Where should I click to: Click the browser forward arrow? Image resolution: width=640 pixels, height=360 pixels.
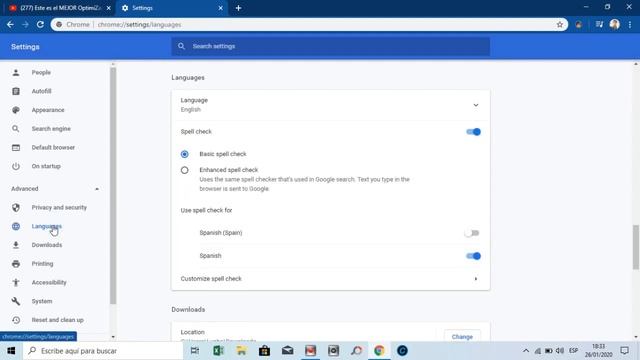pos(25,24)
